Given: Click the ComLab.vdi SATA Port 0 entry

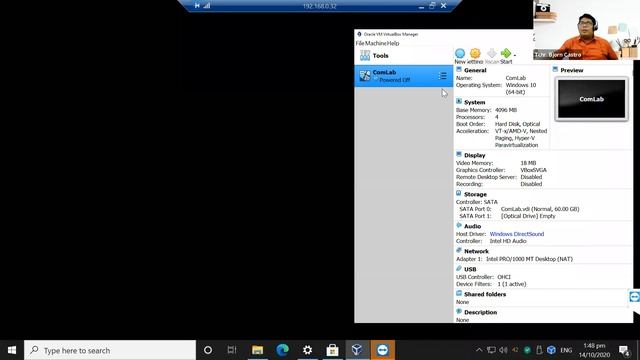Looking at the screenshot, I should (540, 209).
